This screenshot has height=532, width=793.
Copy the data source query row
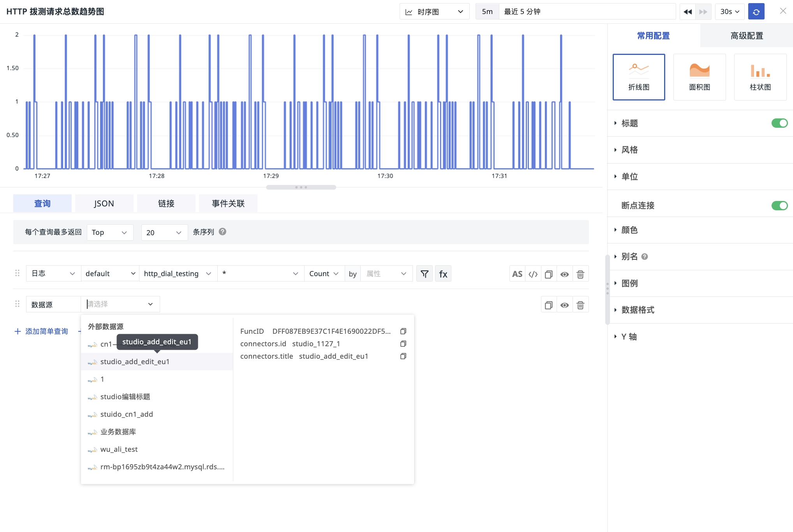coord(549,305)
